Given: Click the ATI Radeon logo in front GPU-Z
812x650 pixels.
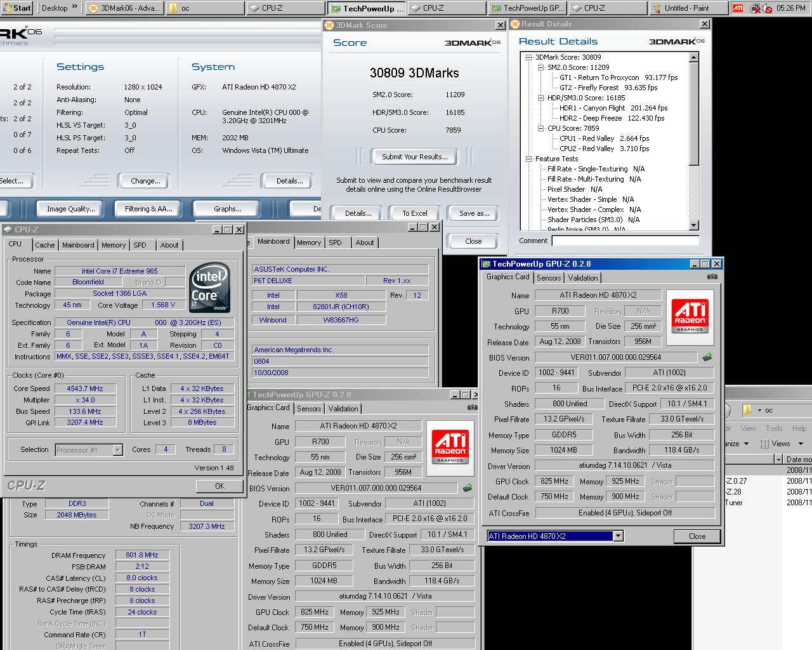Looking at the screenshot, I should 690,316.
